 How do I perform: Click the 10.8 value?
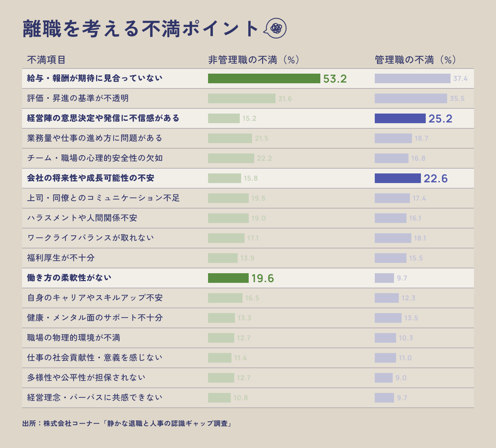[x=240, y=398]
